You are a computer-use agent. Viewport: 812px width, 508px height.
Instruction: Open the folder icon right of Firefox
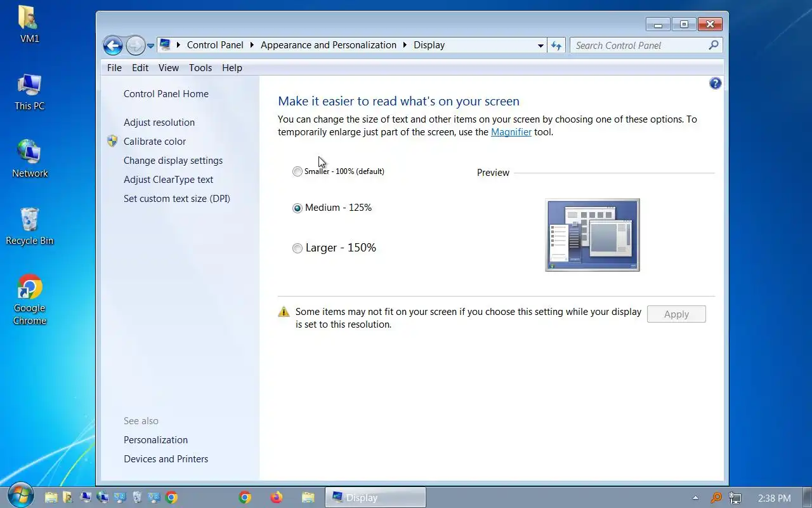tap(308, 497)
